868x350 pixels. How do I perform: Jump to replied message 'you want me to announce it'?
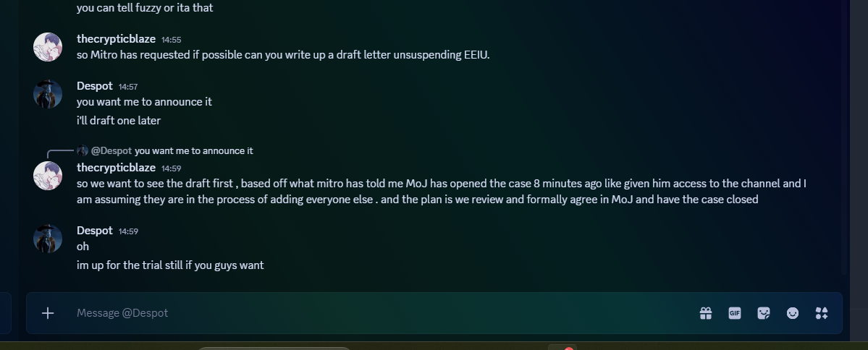point(194,150)
